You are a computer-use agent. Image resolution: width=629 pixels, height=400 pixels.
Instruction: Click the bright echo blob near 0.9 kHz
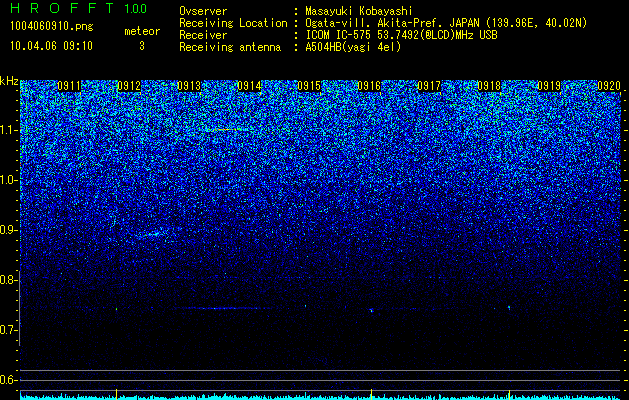coord(156,234)
